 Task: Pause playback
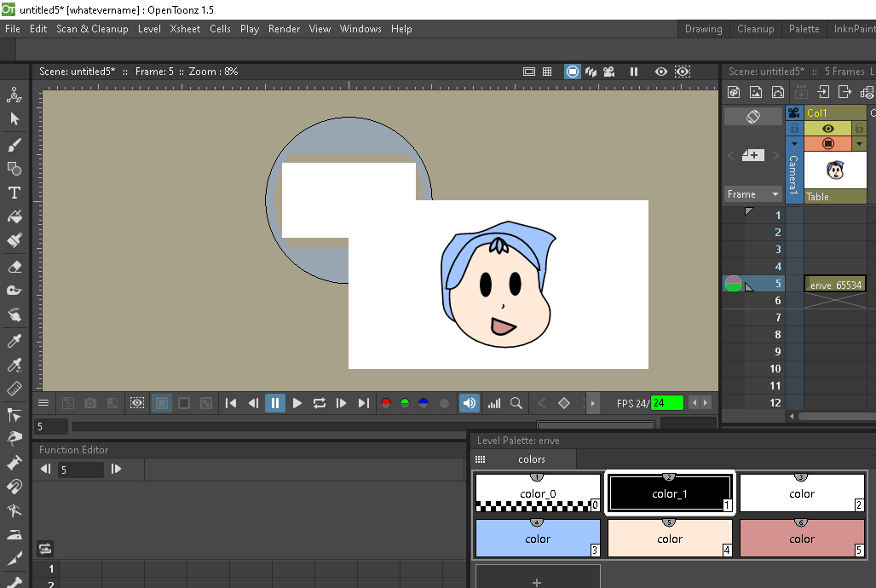coord(274,402)
